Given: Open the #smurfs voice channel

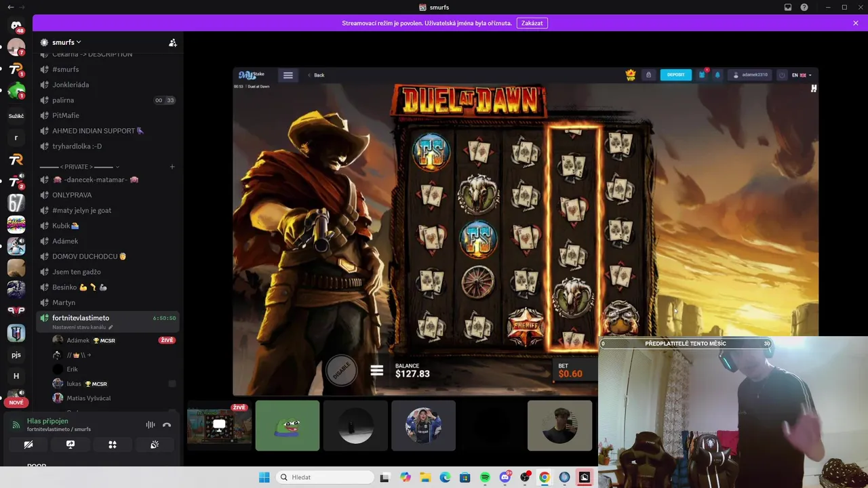Looking at the screenshot, I should coord(108,69).
